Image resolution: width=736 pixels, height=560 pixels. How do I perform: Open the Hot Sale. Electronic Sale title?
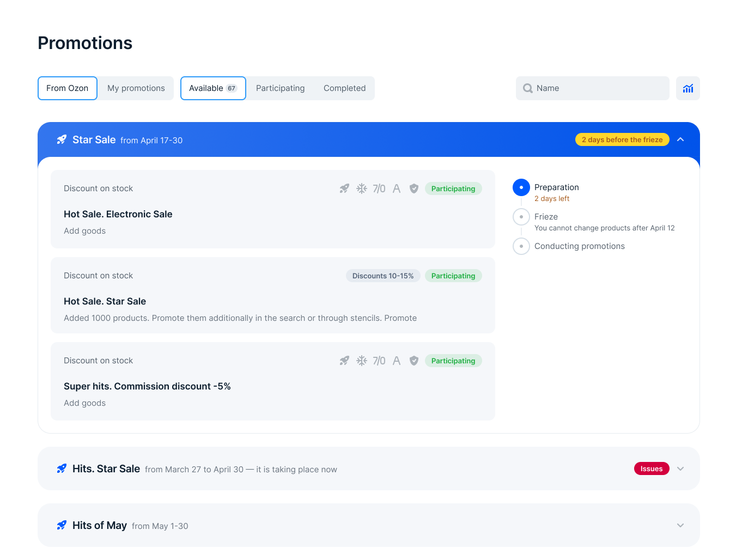click(x=118, y=214)
